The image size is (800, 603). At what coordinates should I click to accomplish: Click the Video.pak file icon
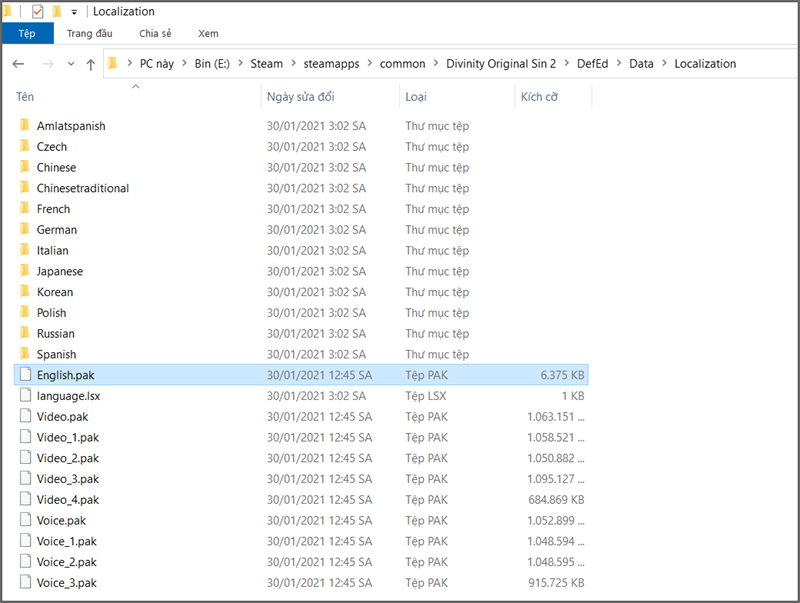tap(25, 416)
